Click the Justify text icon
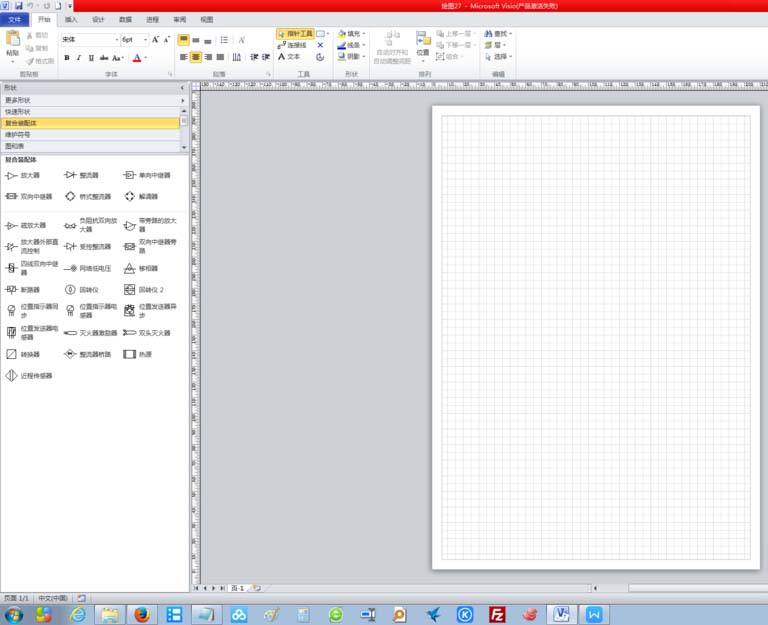 [x=220, y=57]
